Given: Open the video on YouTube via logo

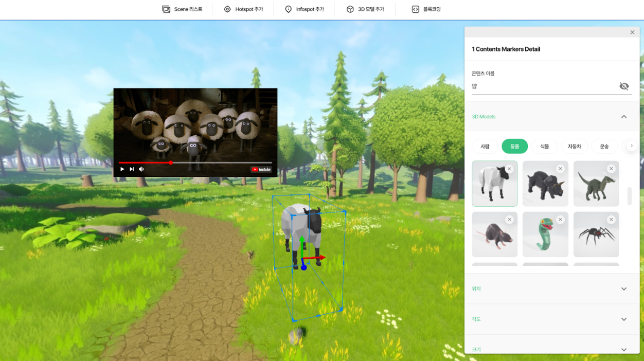Looking at the screenshot, I should pos(261,169).
